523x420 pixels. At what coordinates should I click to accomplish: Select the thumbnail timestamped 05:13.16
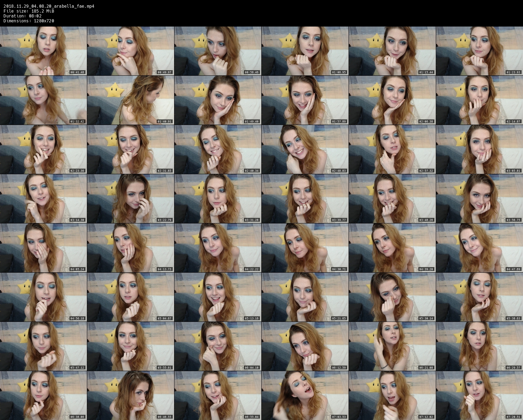tap(218, 297)
